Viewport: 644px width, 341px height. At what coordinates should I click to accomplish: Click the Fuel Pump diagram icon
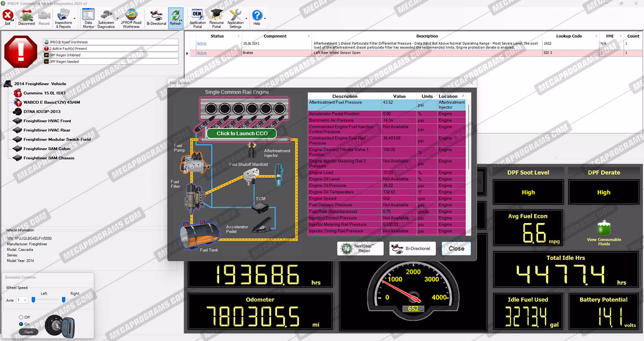[x=194, y=162]
